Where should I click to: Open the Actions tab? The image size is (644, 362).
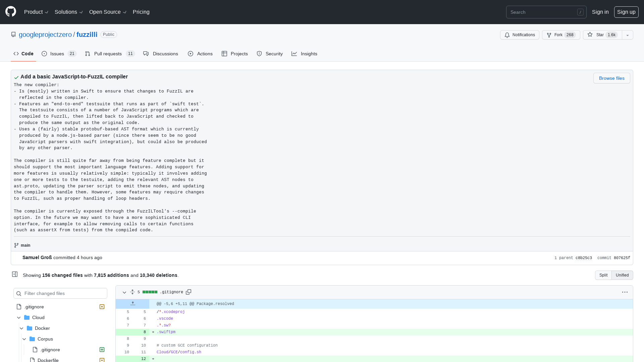pos(200,54)
